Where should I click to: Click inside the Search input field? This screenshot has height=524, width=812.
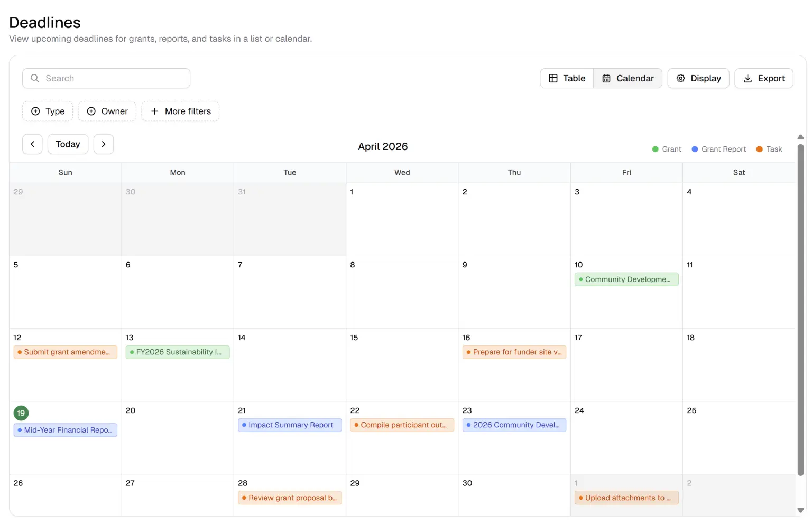tap(106, 78)
